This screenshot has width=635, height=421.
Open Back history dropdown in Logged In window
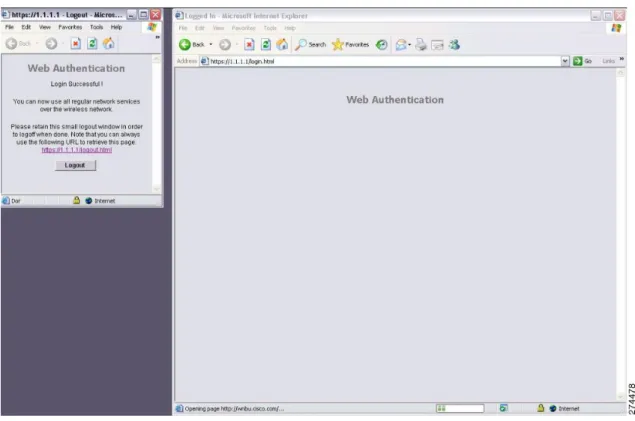point(211,45)
